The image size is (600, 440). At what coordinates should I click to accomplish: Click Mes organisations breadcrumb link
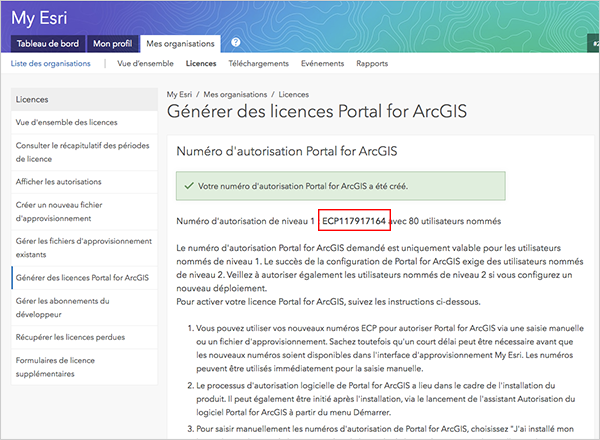pyautogui.click(x=235, y=95)
